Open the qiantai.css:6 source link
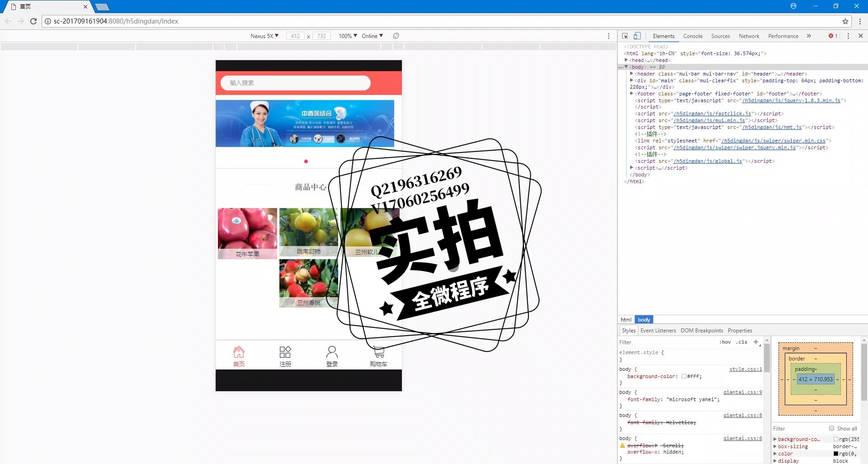 click(x=742, y=438)
